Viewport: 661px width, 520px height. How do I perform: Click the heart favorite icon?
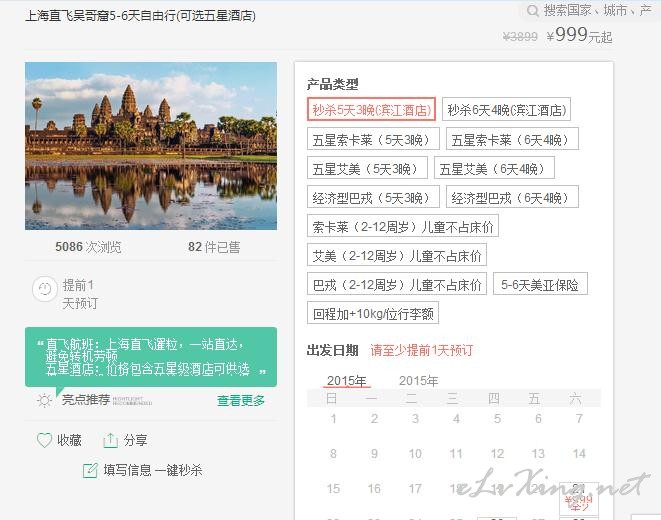44,440
